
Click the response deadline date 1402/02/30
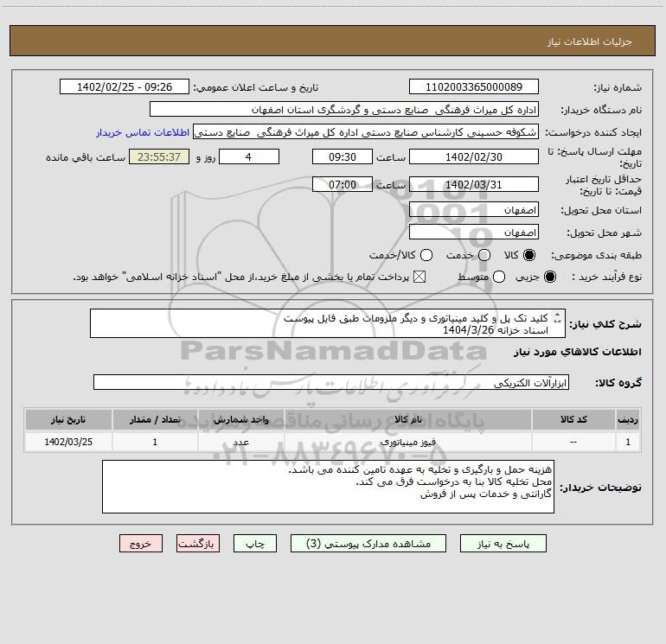474,156
